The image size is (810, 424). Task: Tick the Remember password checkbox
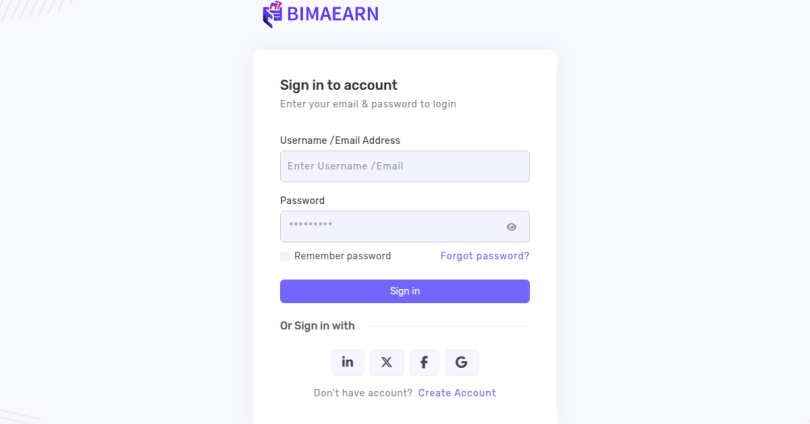[285, 256]
